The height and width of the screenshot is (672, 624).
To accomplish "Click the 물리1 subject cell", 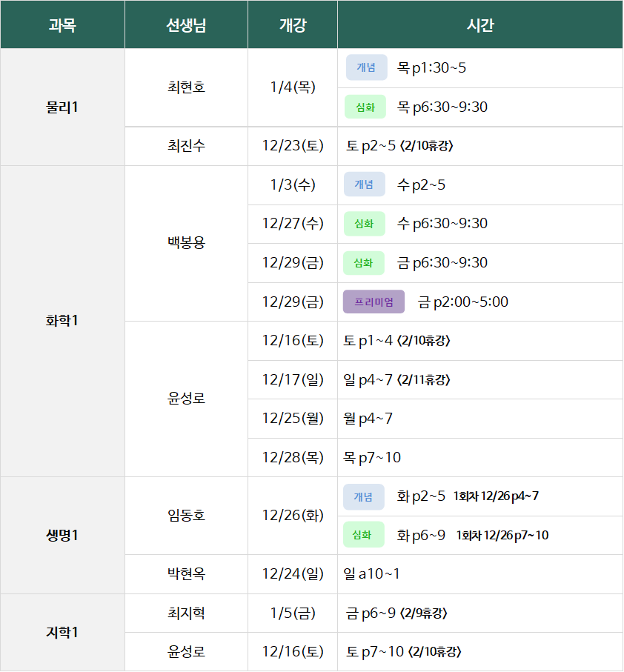I will [x=62, y=107].
